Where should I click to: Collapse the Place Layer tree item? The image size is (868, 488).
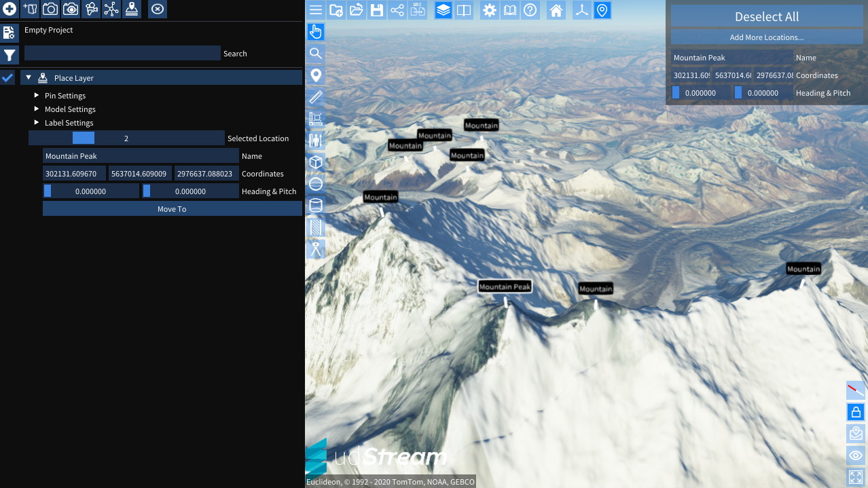29,78
